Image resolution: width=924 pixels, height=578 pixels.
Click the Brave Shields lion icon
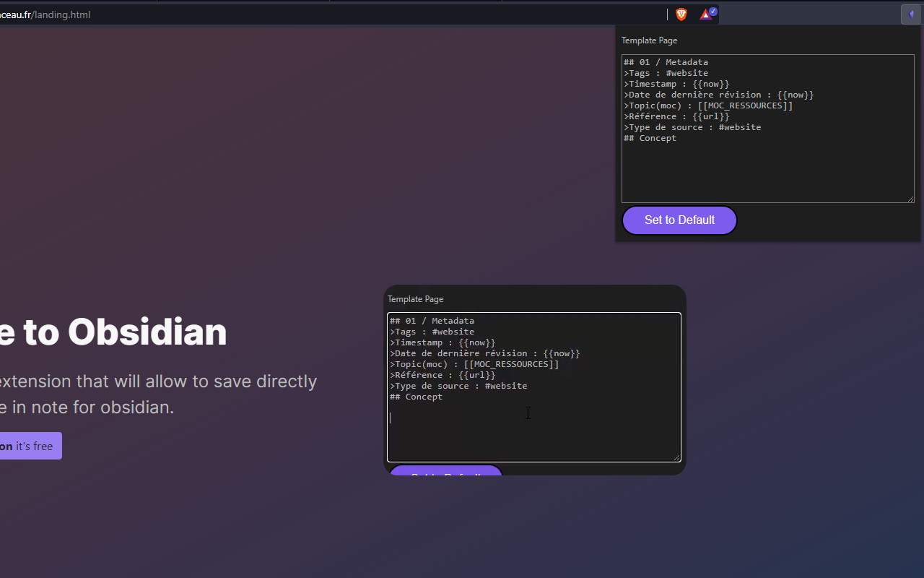[681, 14]
